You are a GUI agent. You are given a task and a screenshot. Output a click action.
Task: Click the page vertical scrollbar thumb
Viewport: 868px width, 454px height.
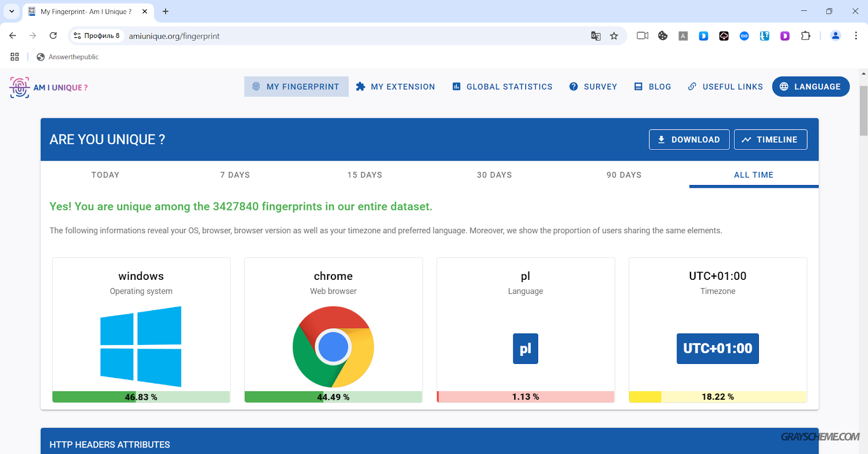coord(864,110)
